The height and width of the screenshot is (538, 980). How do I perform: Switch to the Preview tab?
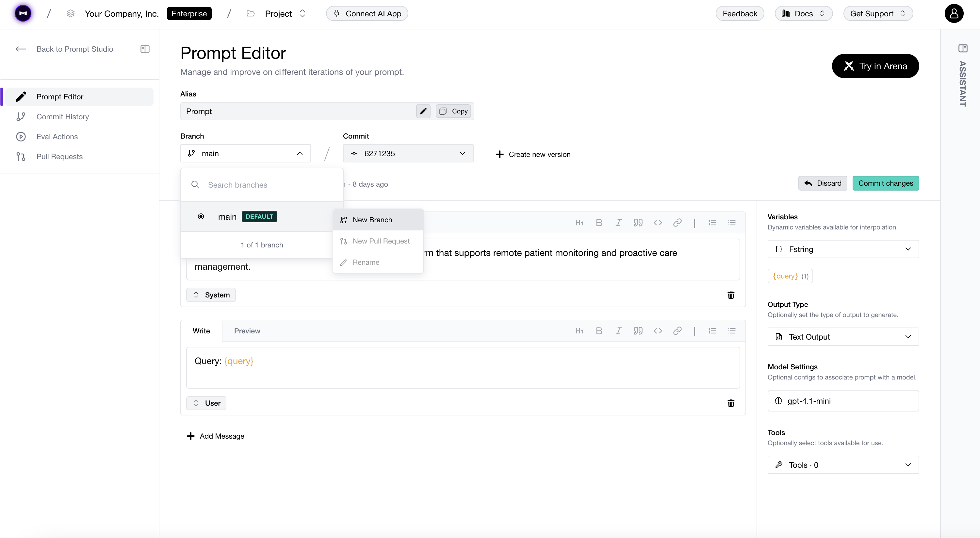(x=247, y=331)
